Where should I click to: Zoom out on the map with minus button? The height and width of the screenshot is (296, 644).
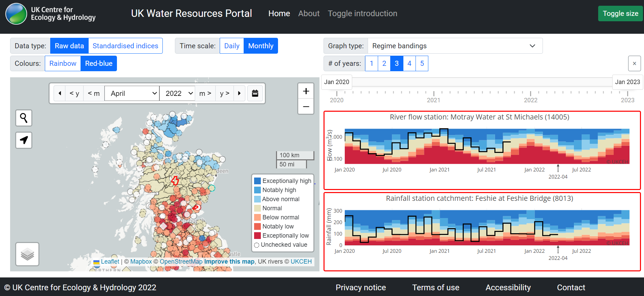[306, 107]
